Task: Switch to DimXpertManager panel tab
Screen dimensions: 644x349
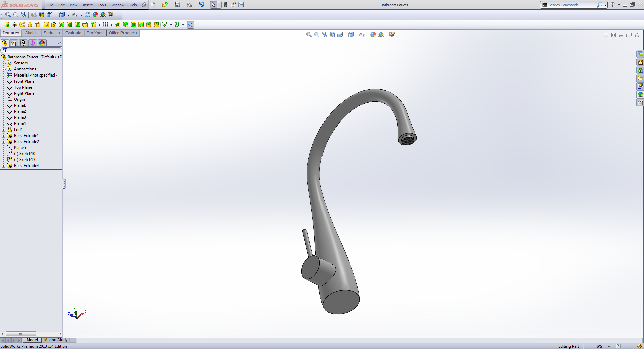Action: (33, 43)
